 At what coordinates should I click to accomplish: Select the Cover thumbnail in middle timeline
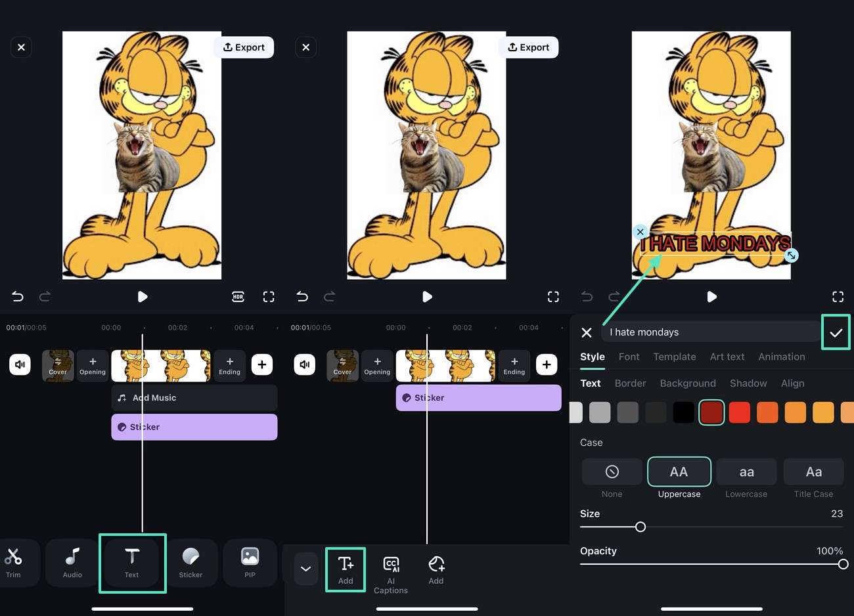click(342, 366)
